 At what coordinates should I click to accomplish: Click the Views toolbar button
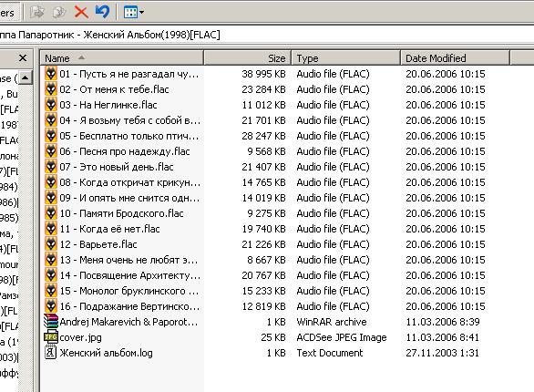(x=131, y=13)
